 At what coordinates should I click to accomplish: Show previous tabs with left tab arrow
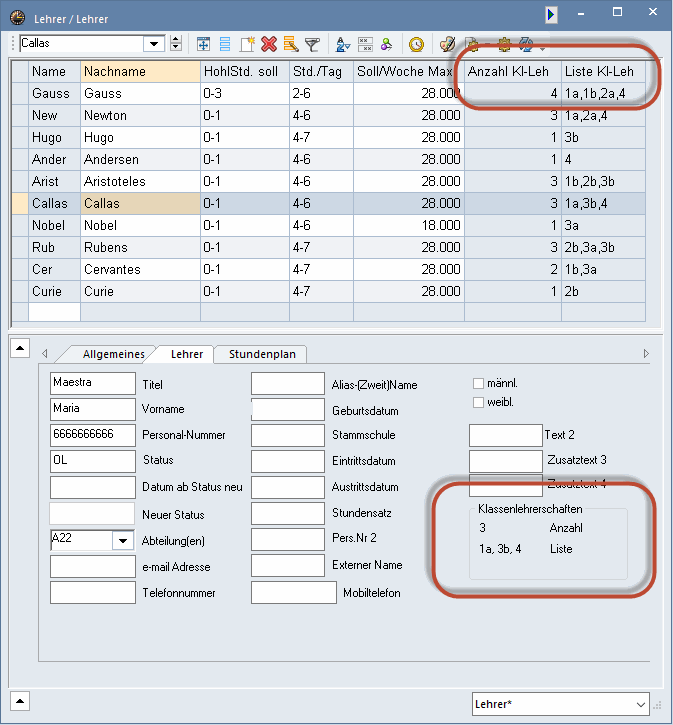point(44,353)
